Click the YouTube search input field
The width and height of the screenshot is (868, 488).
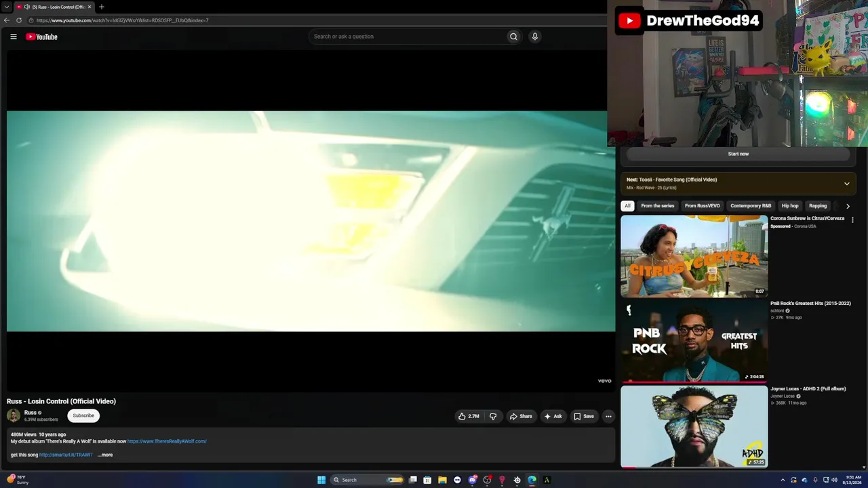pos(407,37)
